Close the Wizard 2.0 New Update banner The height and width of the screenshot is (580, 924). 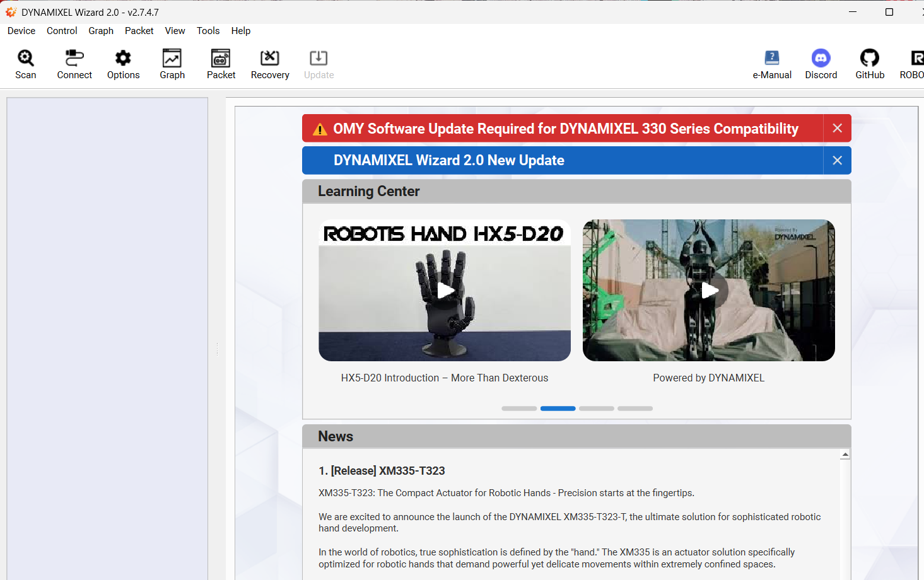(838, 160)
